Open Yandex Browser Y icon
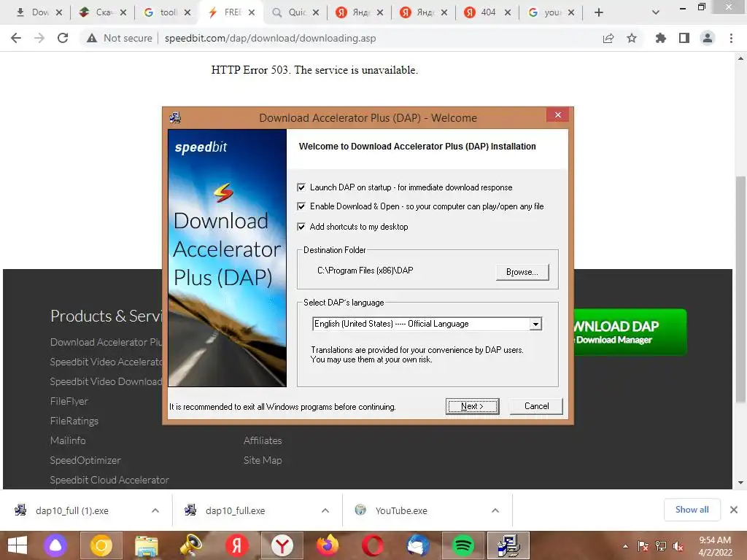 (x=282, y=545)
